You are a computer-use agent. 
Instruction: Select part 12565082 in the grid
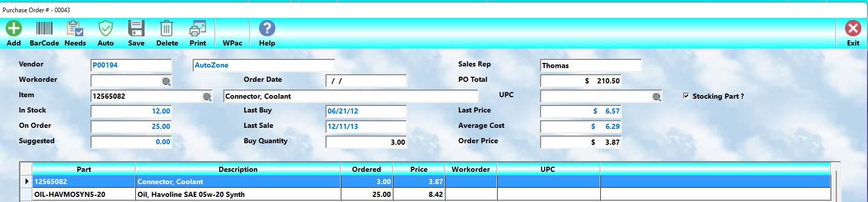[84, 182]
